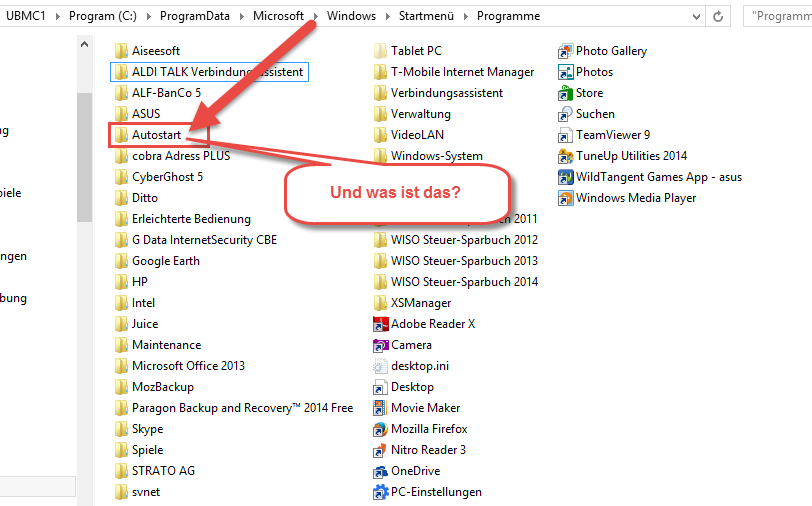Open the Microsoft Office 2013 folder
812x506 pixels.
pos(180,366)
